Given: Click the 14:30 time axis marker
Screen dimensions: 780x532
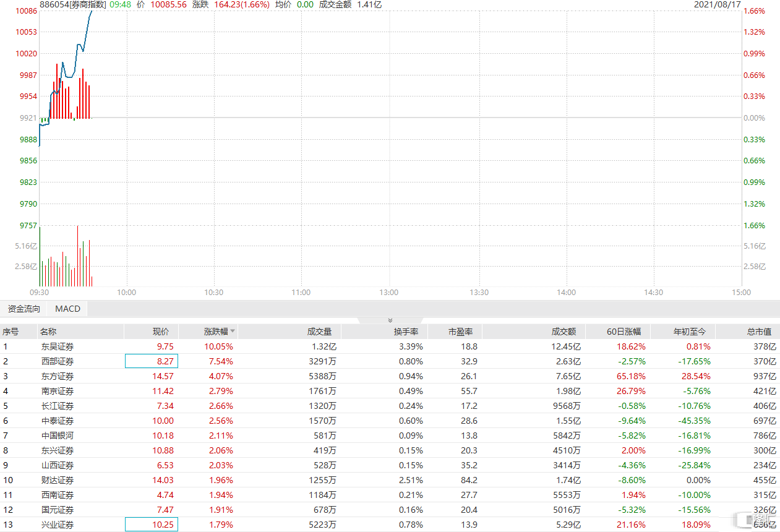Looking at the screenshot, I should [653, 293].
